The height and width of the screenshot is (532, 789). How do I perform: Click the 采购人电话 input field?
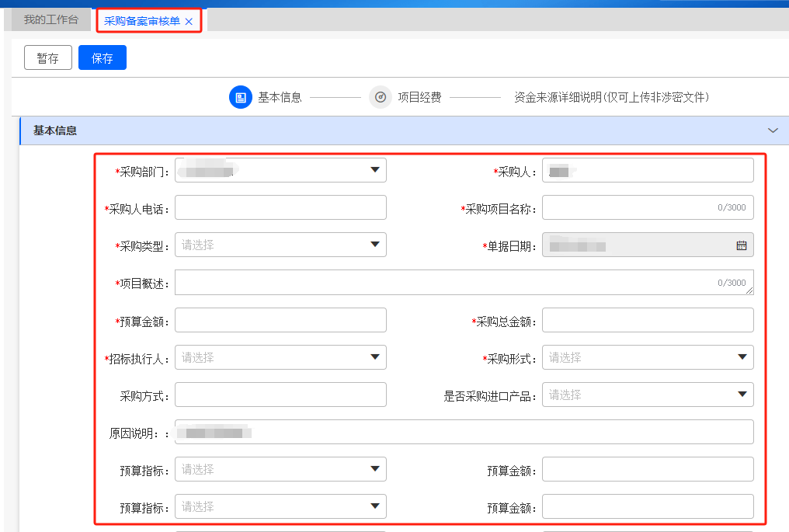[280, 208]
